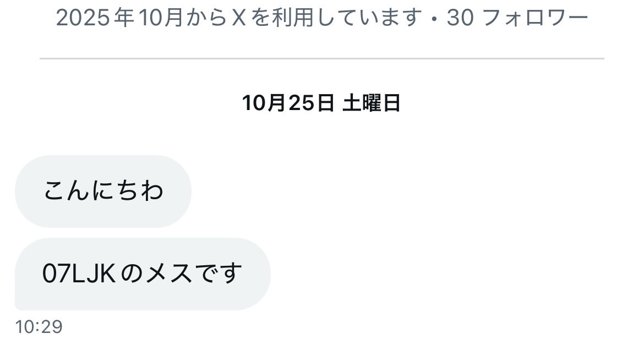Click the フォロワー label in profile summary
This screenshot has height=350, width=644.
coord(535,18)
